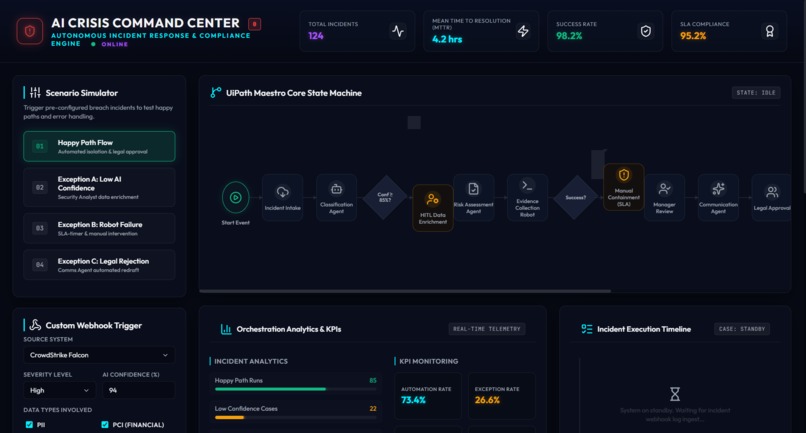Click the Success? decision diamond
Screen dimensions: 806x433
pos(575,197)
